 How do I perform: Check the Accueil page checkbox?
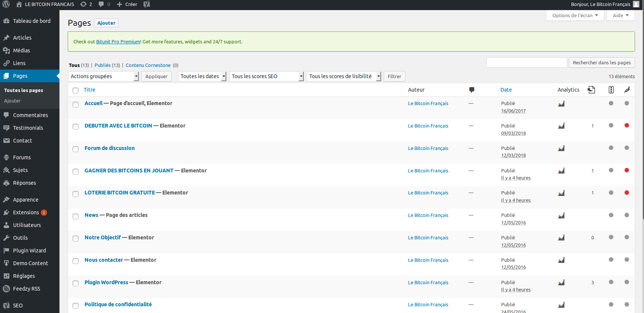76,104
